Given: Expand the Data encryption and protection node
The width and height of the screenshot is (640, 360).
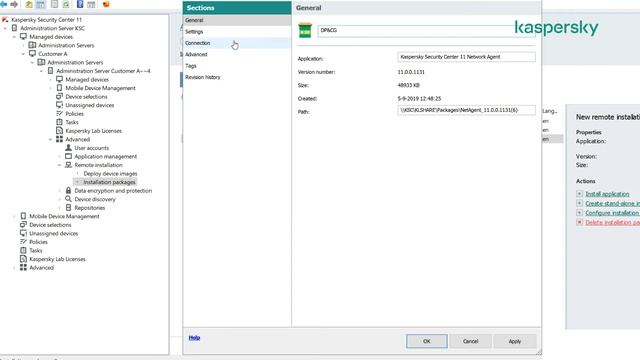Looking at the screenshot, I should (x=59, y=191).
